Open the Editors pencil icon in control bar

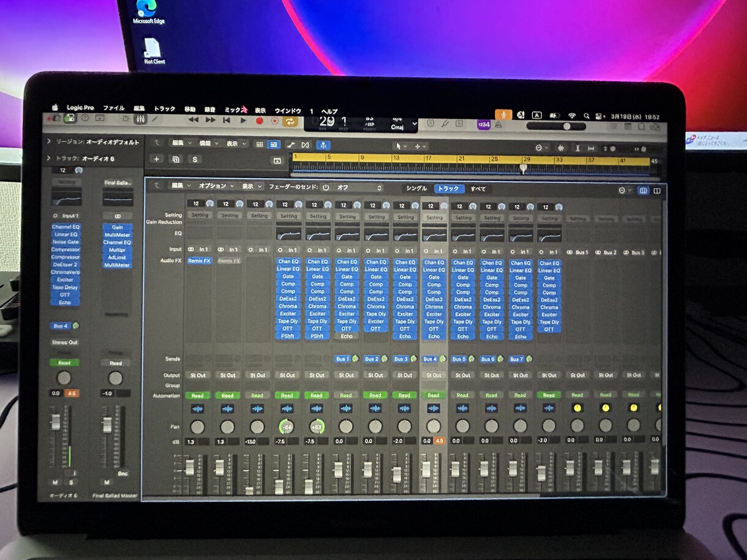pos(154,119)
